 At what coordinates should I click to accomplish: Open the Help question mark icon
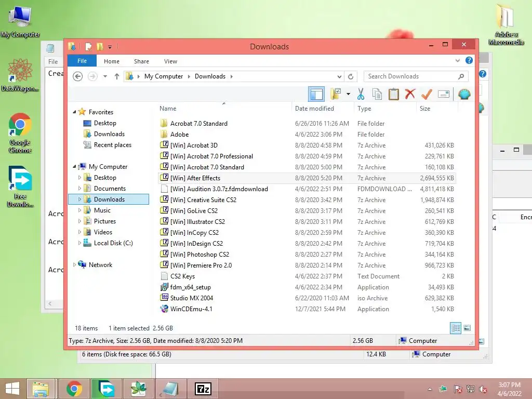[469, 60]
